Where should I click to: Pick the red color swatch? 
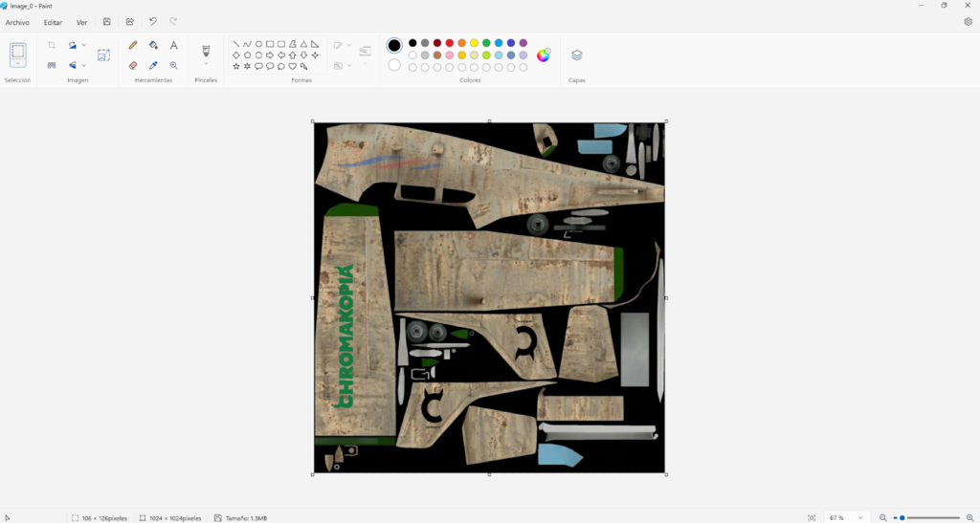click(x=450, y=43)
